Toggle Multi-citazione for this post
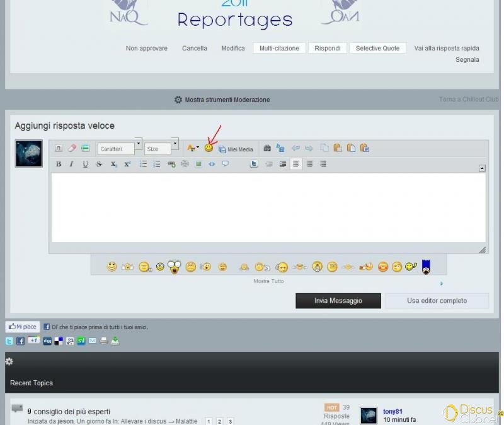The image size is (504, 425). click(279, 49)
